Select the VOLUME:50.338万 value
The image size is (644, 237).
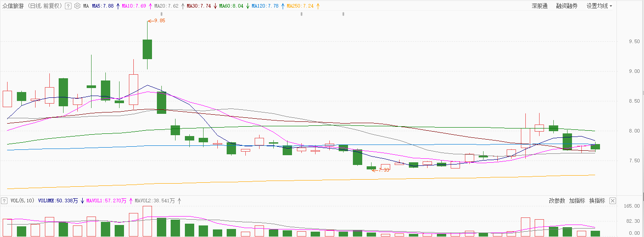pos(59,201)
